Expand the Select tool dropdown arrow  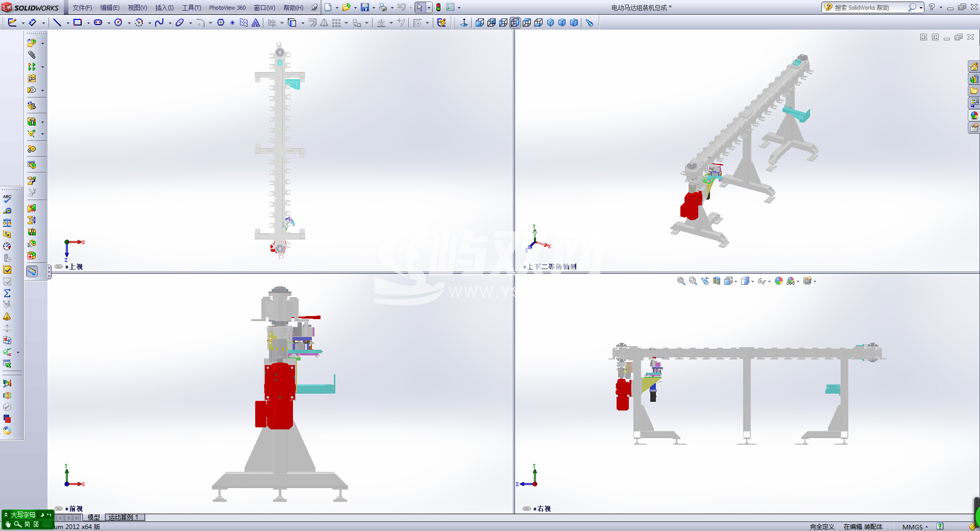coord(429,8)
